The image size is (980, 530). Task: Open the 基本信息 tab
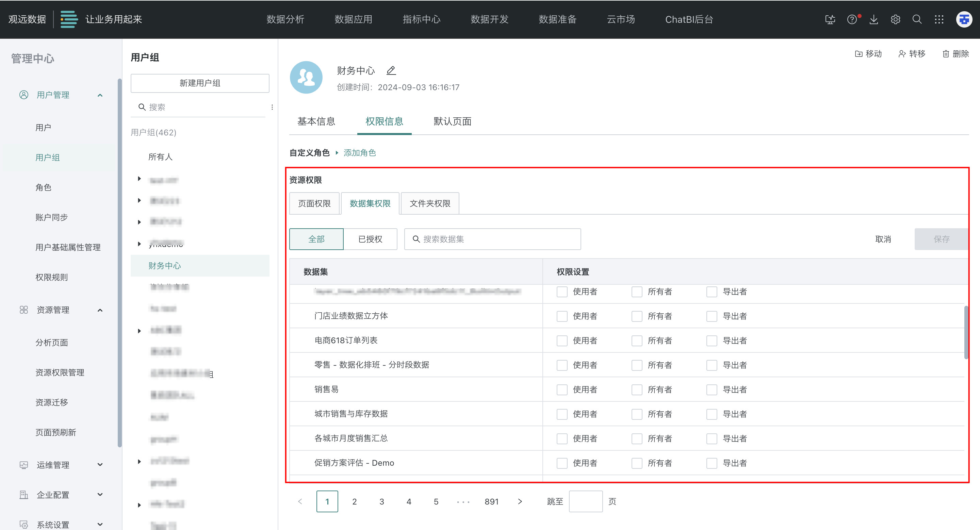[x=316, y=122]
